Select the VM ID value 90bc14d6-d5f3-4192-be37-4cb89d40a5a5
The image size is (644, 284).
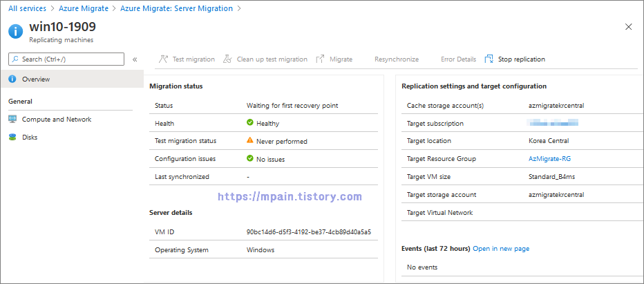point(309,231)
